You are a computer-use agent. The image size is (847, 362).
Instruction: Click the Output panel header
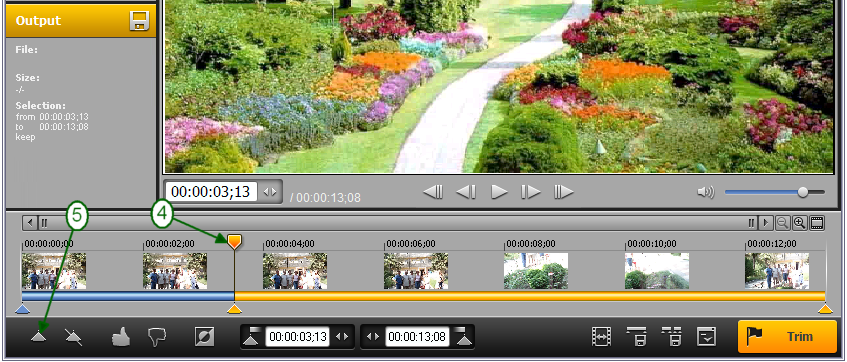click(81, 21)
